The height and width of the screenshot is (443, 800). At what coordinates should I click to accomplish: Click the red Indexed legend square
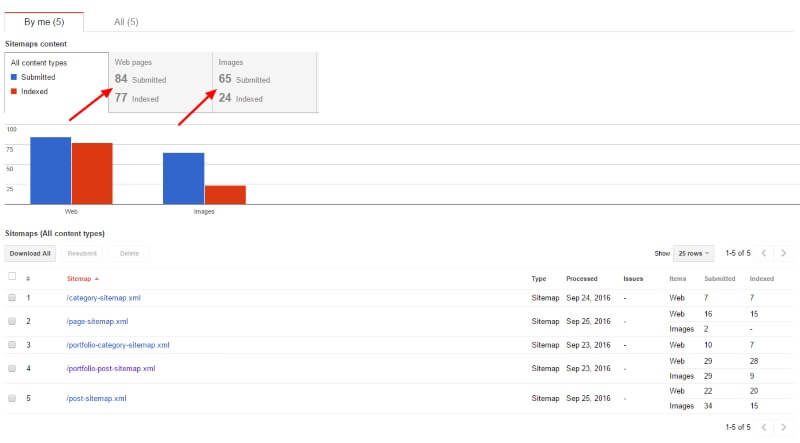[x=14, y=91]
